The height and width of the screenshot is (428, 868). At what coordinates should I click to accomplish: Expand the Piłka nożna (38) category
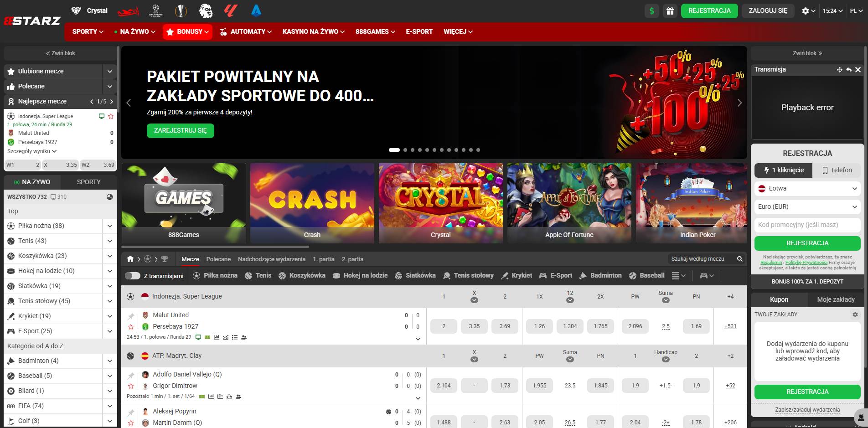[x=110, y=226]
